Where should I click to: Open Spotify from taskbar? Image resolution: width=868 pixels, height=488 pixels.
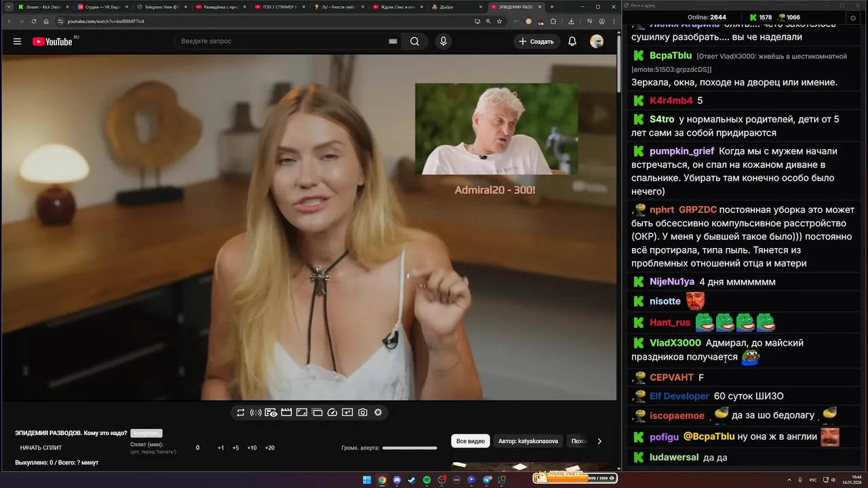pyautogui.click(x=427, y=480)
